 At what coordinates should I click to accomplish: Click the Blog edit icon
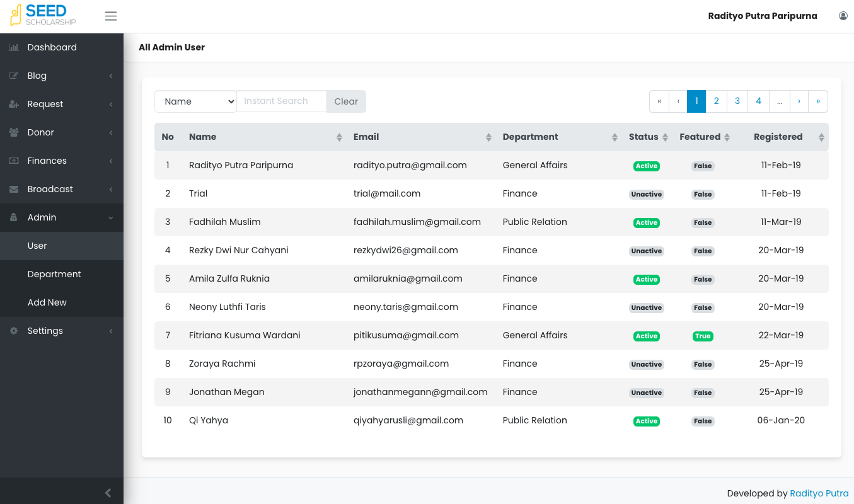13,76
